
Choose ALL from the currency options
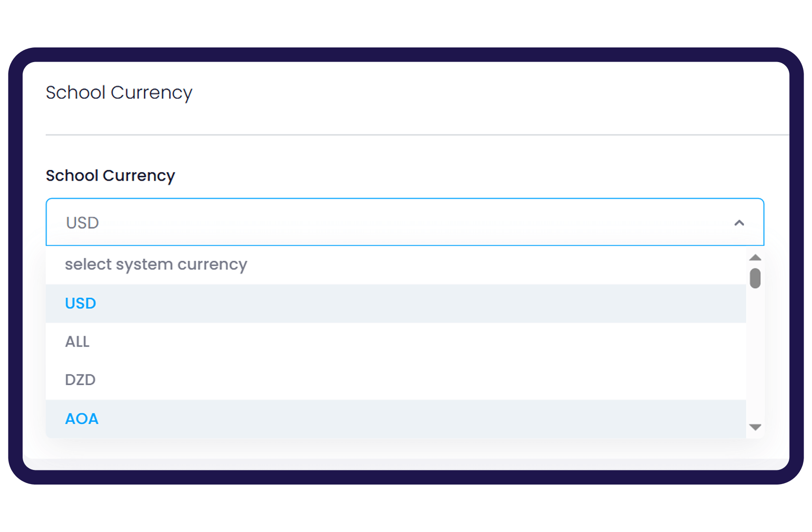[x=77, y=342]
